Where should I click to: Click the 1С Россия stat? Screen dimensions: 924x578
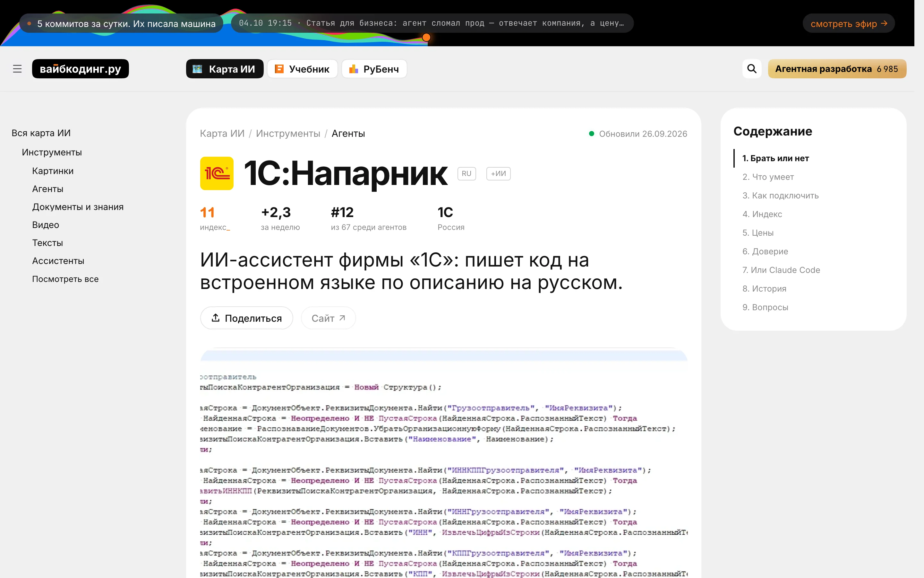[451, 218]
